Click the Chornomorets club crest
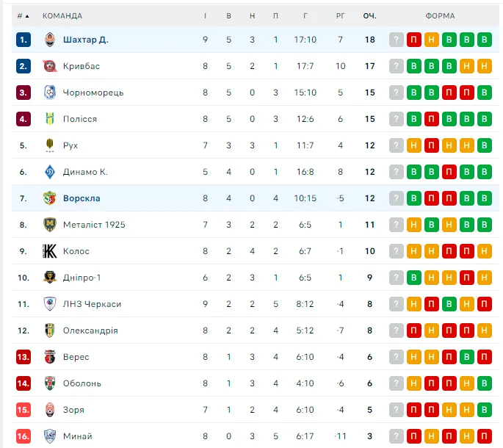503x448 pixels. [x=50, y=93]
